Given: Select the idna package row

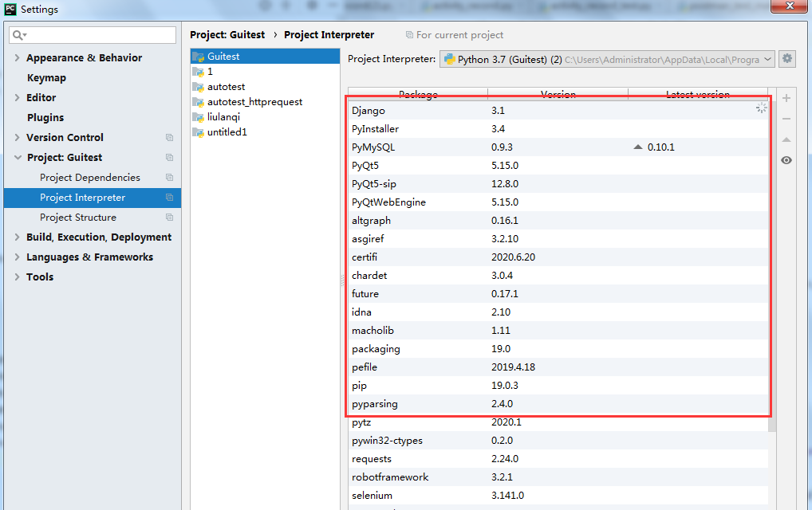Looking at the screenshot, I should click(x=558, y=312).
